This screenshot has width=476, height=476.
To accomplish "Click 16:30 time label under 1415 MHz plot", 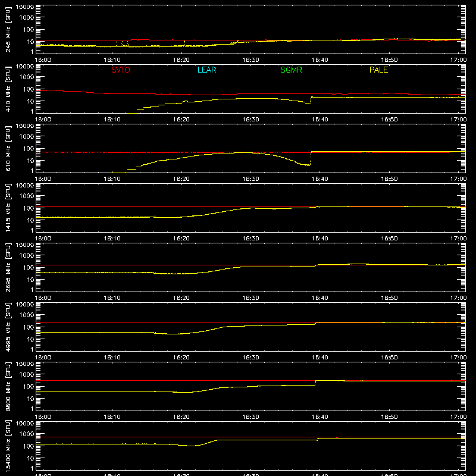I will point(250,239).
